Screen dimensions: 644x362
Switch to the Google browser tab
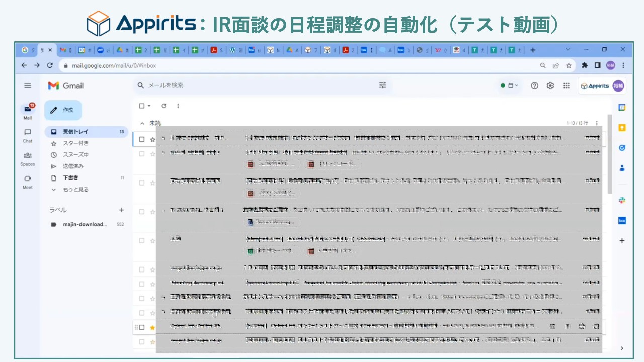(28, 50)
